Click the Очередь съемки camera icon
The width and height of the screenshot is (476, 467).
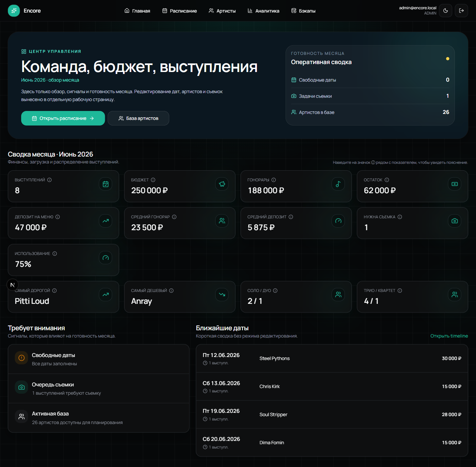21,387
